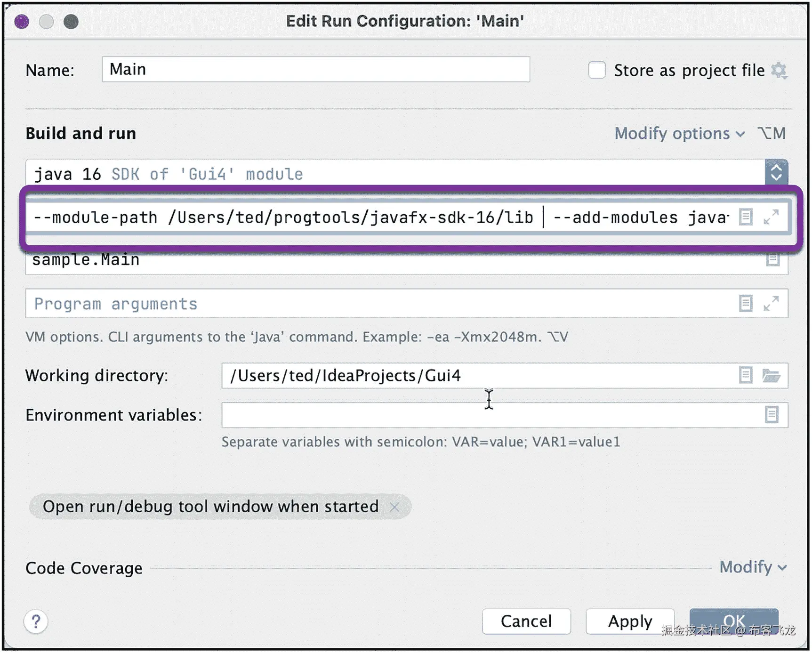This screenshot has height=653, width=812.
Task: Click the Store as project file gear icon
Action: coord(779,71)
